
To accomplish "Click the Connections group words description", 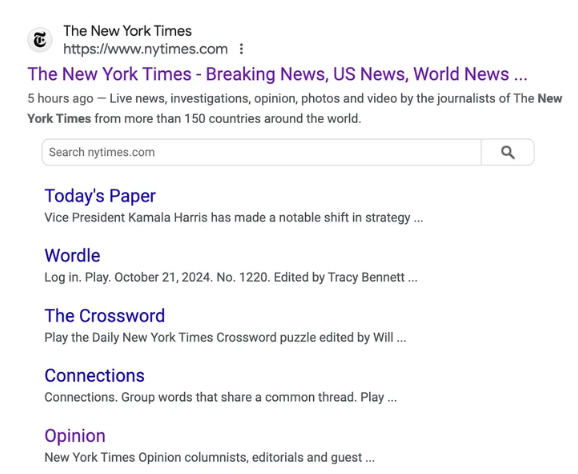I will (220, 398).
